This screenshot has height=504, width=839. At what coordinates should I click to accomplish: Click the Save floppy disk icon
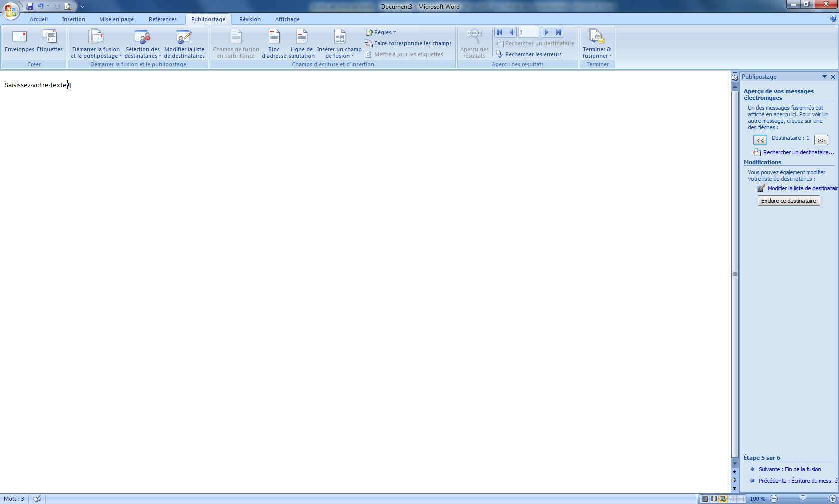coord(30,6)
